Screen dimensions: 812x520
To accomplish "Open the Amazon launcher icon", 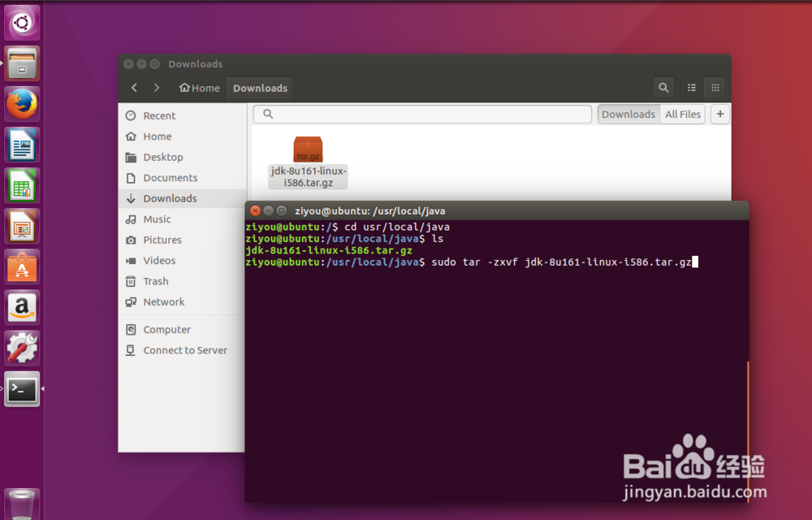I will click(x=22, y=308).
